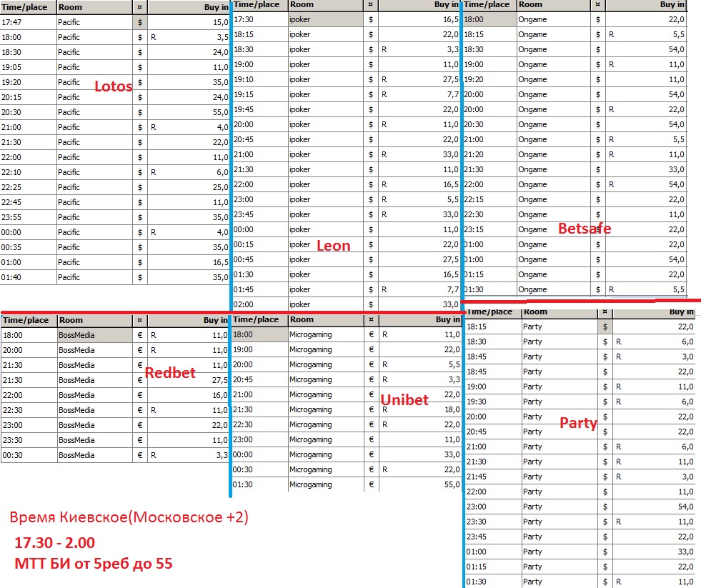Screen dimensions: 701x588
Task: Click 27,5 buy-in in ipoker 19:10 row
Action: coord(419,79)
